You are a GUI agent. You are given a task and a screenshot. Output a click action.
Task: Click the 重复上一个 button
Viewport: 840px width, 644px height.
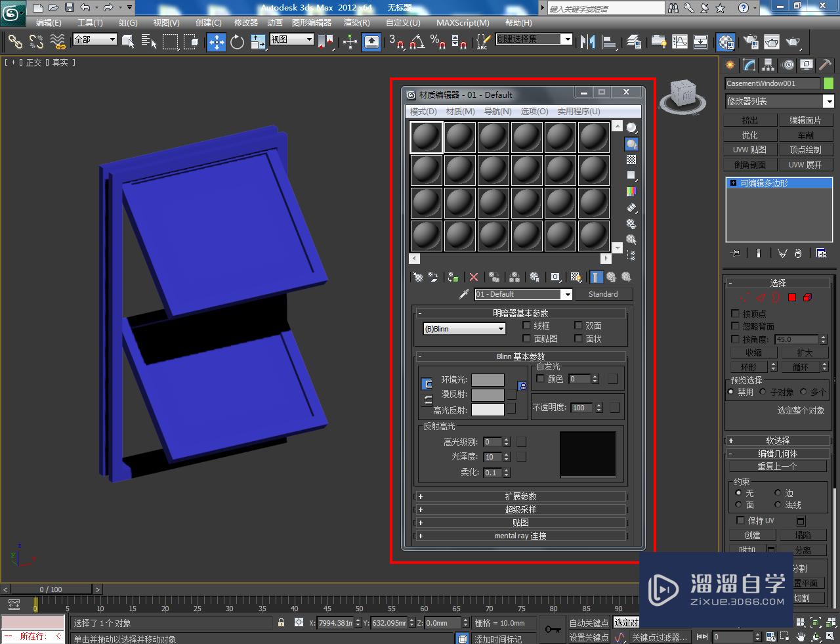(x=778, y=466)
